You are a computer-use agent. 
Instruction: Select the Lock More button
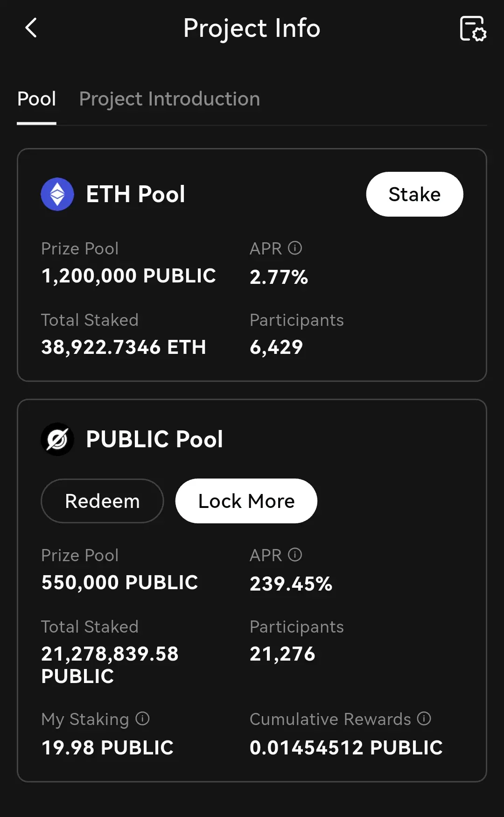click(x=246, y=501)
